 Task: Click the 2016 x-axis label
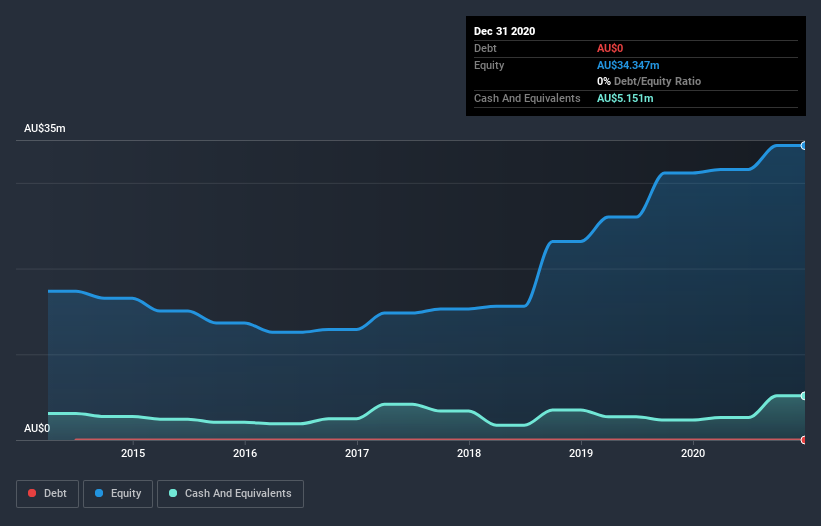coord(245,453)
